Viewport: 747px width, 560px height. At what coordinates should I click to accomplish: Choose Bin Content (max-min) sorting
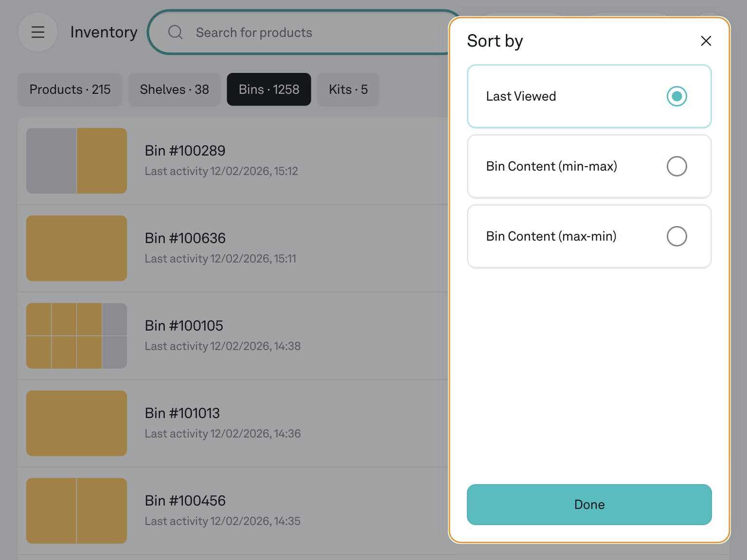point(676,236)
